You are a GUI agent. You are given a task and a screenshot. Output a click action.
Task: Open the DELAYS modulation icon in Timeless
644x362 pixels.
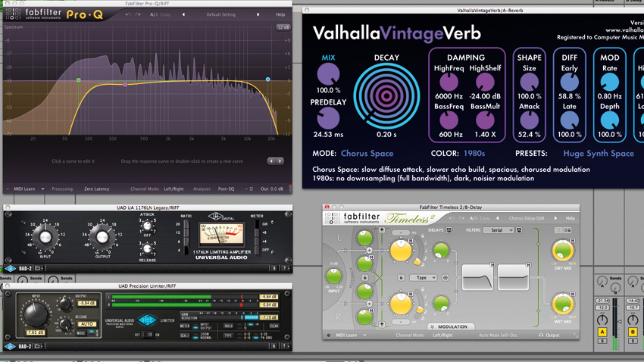(x=449, y=230)
